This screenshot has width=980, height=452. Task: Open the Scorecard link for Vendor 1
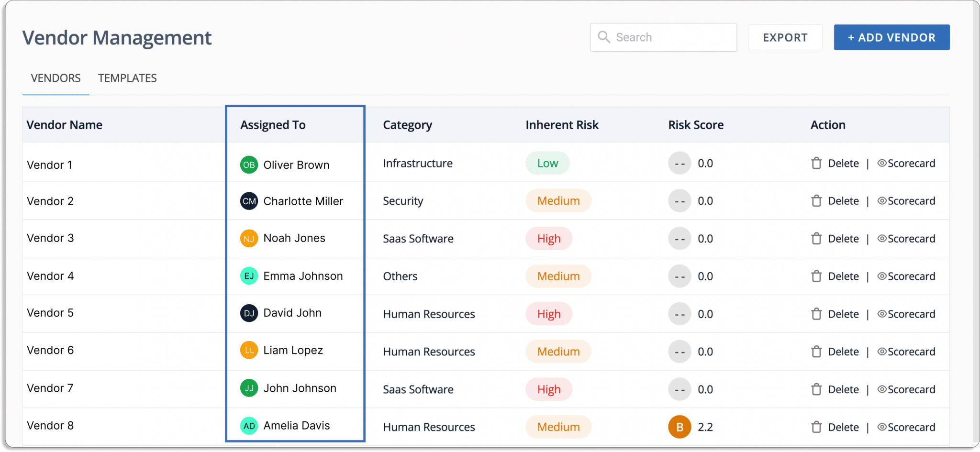point(906,163)
